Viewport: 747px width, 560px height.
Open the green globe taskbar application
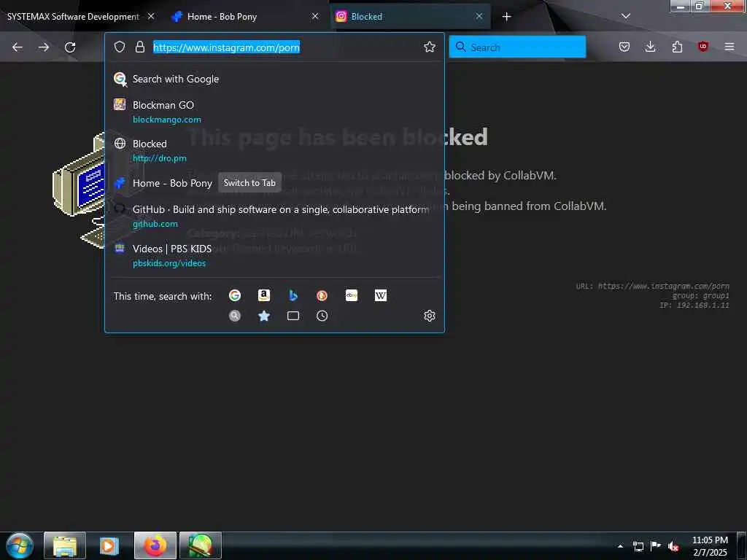point(201,545)
